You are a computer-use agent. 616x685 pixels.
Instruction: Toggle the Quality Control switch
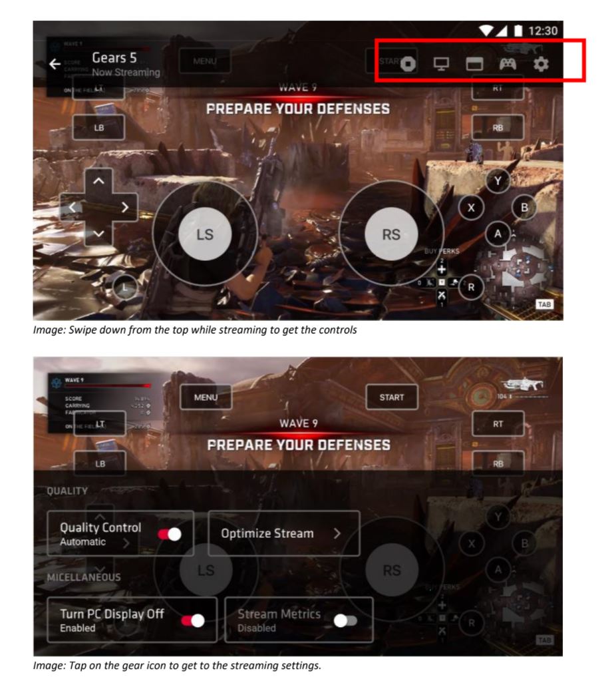pos(170,535)
